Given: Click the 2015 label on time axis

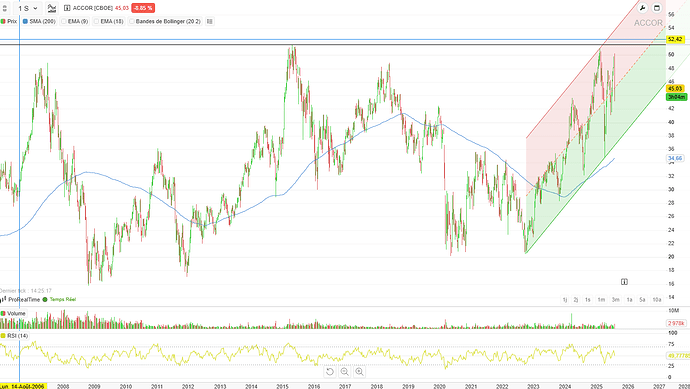Looking at the screenshot, I should click(x=283, y=386).
